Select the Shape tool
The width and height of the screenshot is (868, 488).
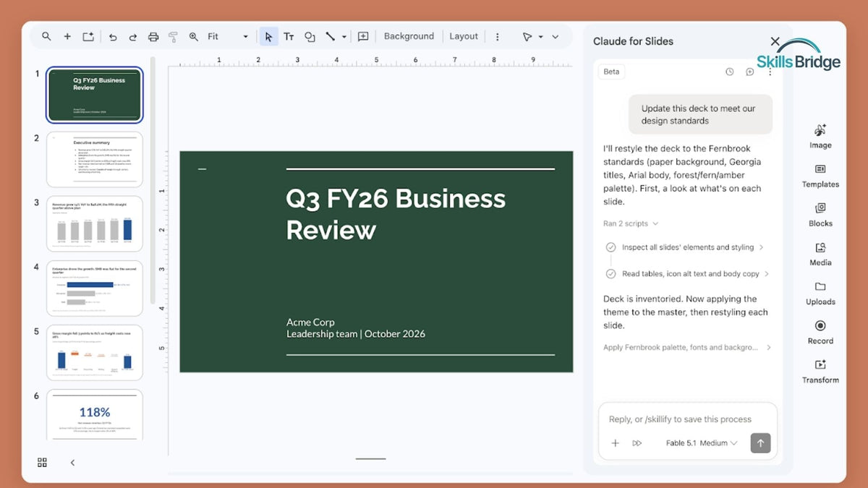[310, 36]
